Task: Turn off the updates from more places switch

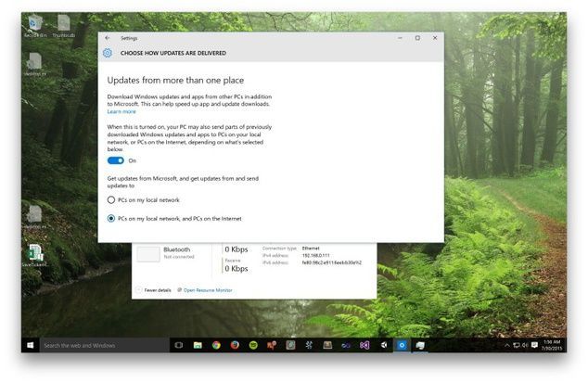Action: click(116, 160)
